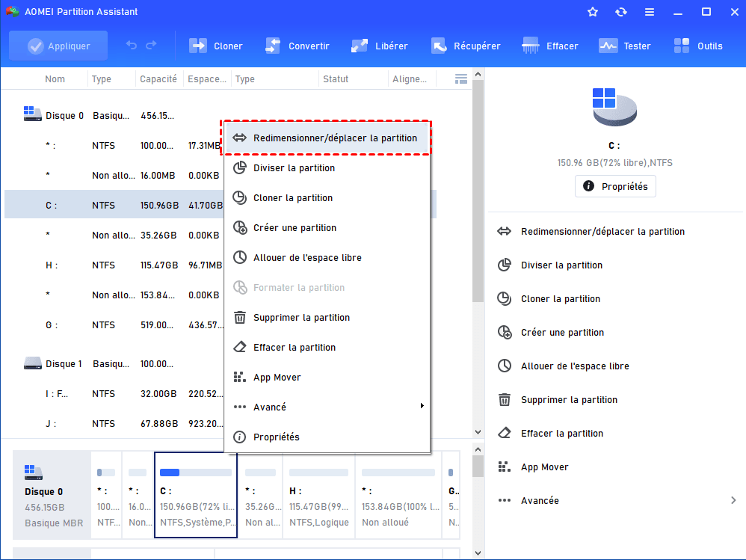Open the hamburger menu in title bar

[649, 12]
